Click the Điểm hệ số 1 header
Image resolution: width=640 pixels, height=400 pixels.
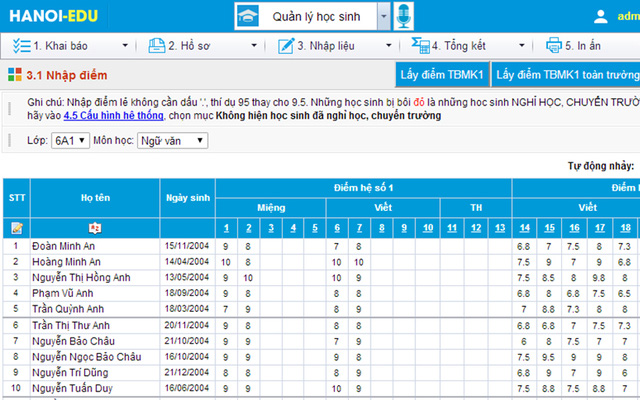click(x=363, y=188)
